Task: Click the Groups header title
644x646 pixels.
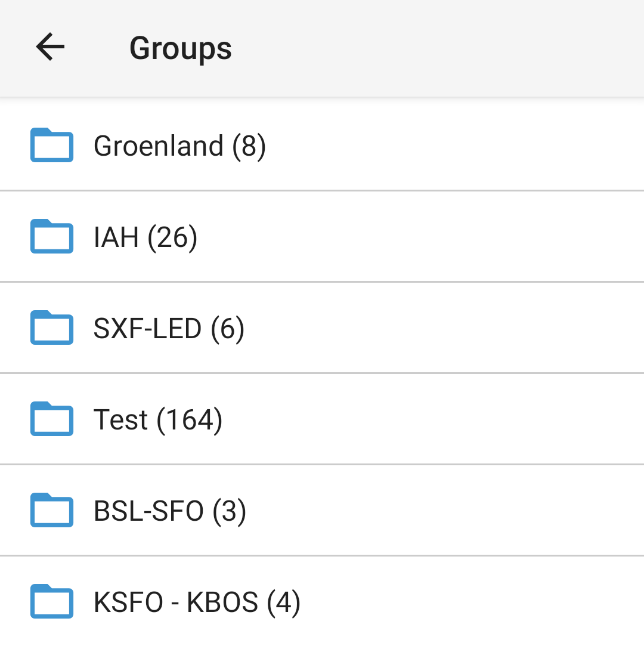Action: tap(180, 49)
